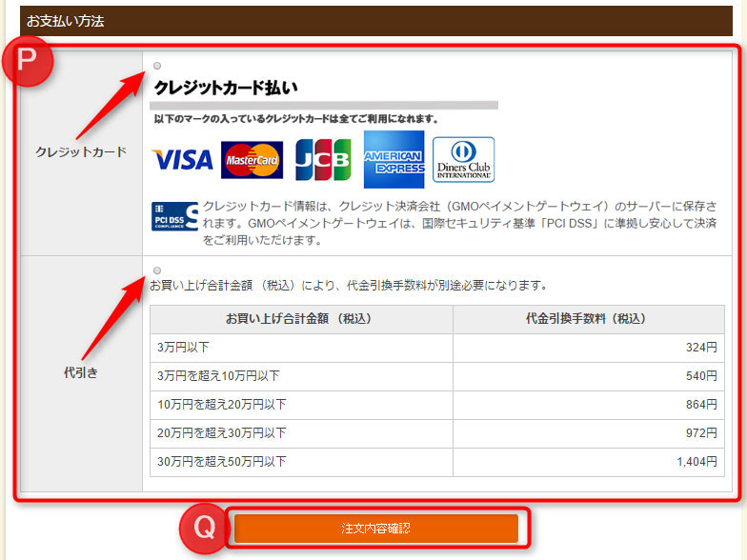Click the American Express logo
This screenshot has height=560, width=747.
point(394,160)
